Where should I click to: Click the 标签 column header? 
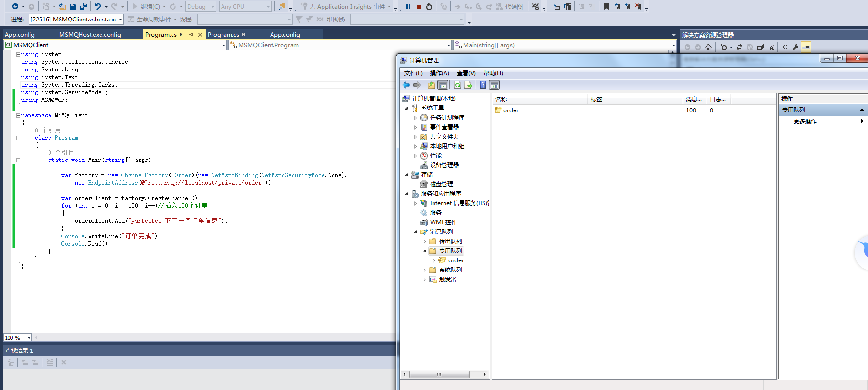[636, 100]
